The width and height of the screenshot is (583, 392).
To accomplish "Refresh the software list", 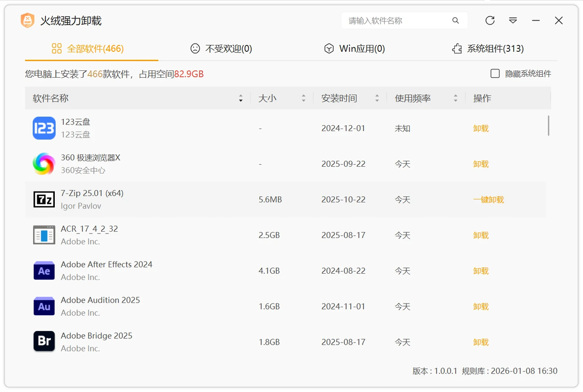I will click(x=490, y=21).
